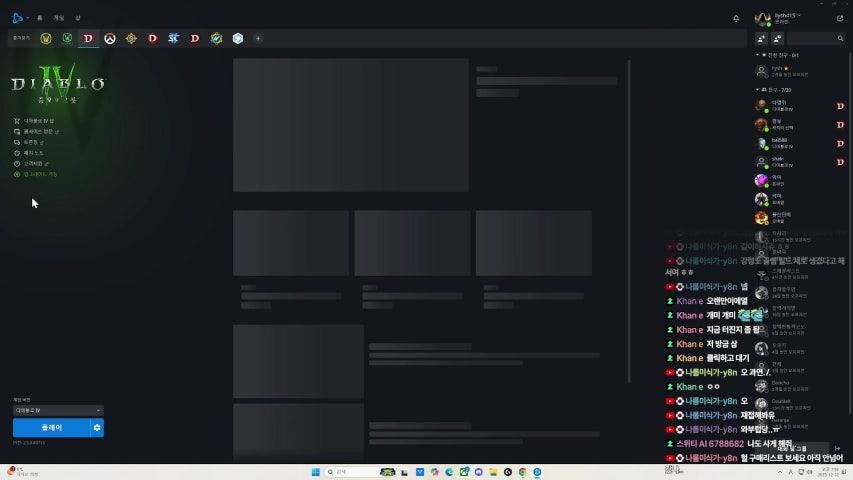The width and height of the screenshot is (853, 480).
Task: Select the World of Warcraft game icon
Action: (46, 39)
